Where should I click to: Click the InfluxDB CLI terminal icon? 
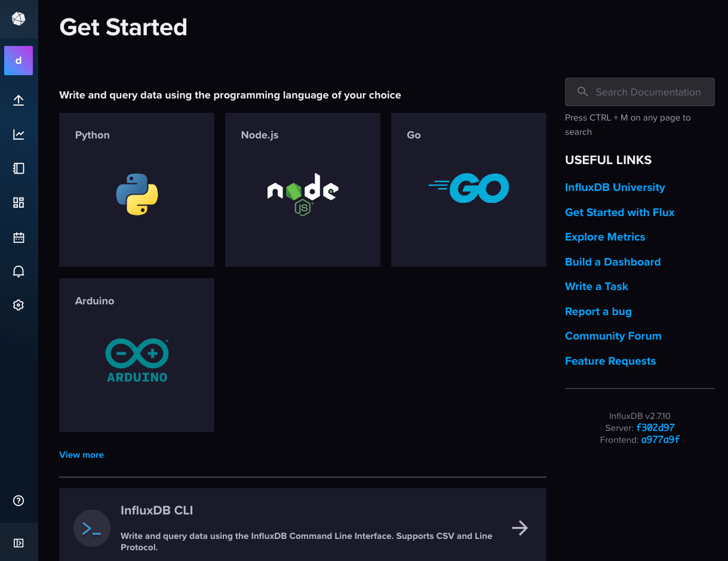(x=92, y=528)
